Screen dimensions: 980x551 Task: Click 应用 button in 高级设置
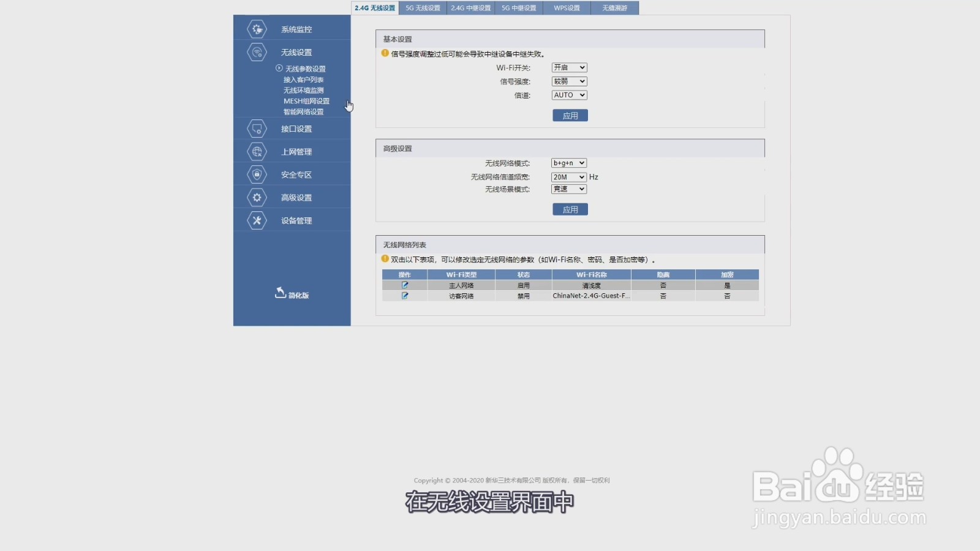pyautogui.click(x=570, y=209)
